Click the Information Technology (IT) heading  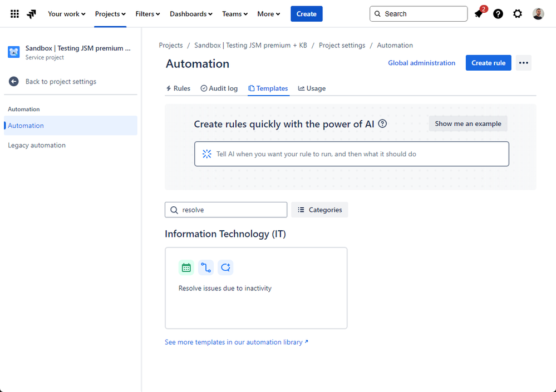[x=225, y=234]
